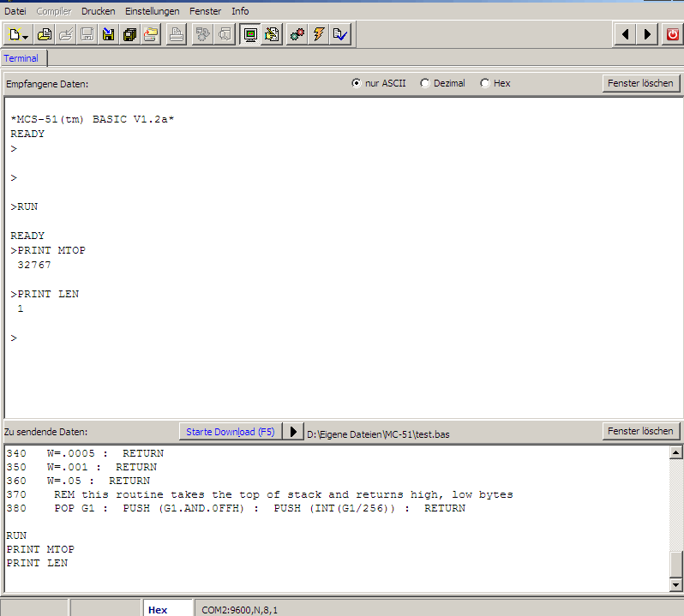Viewport: 684px width, 616px height.
Task: Click the send window scrollbar thumb
Action: click(675, 564)
